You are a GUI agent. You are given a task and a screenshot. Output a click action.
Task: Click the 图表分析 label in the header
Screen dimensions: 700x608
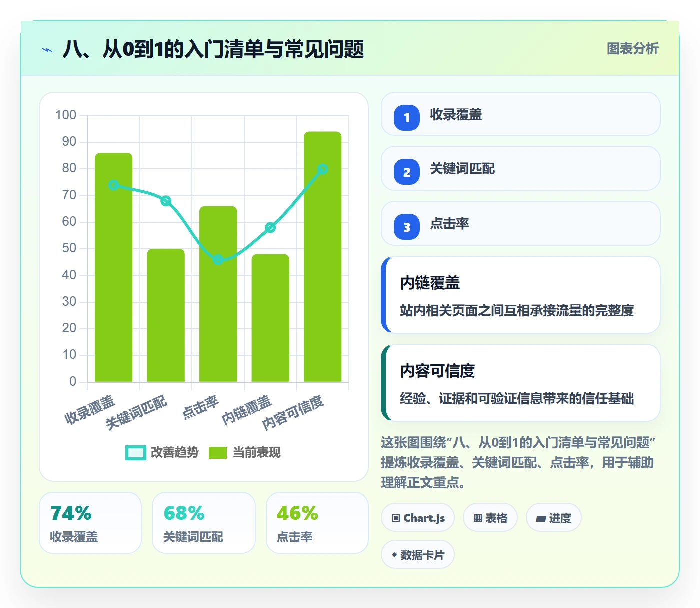point(633,49)
